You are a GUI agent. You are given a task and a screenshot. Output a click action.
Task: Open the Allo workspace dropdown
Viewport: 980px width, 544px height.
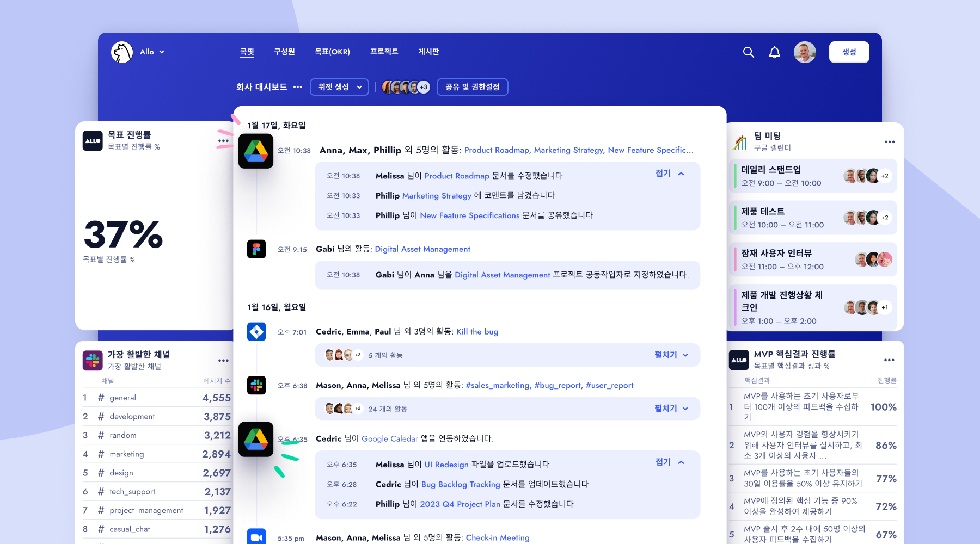point(152,52)
